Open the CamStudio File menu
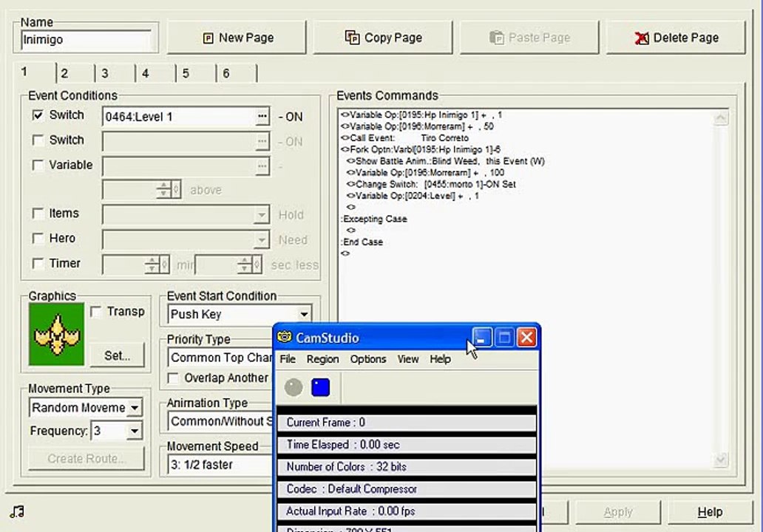763x532 pixels. (288, 359)
